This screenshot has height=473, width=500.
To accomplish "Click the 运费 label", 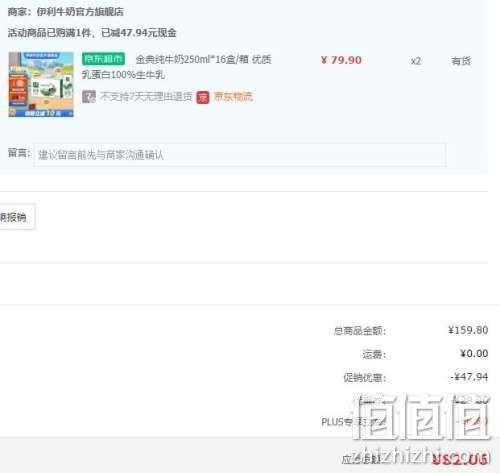I will pos(374,354).
